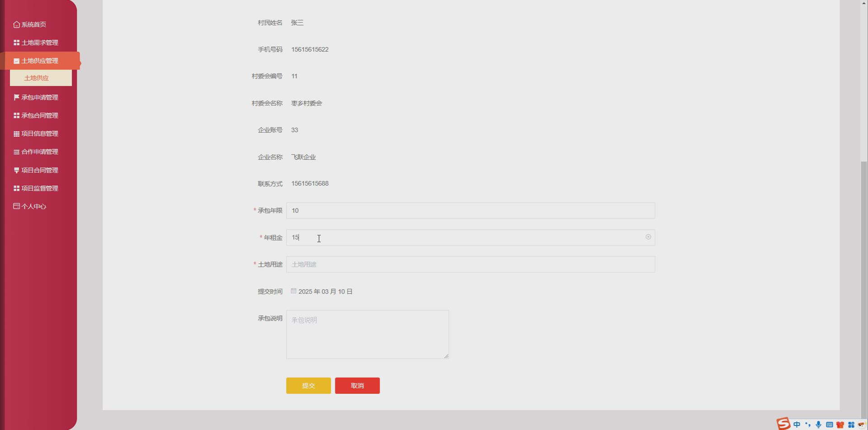This screenshot has height=430, width=868.
Task: Click the card icon beside 个人中心
Action: pos(17,206)
